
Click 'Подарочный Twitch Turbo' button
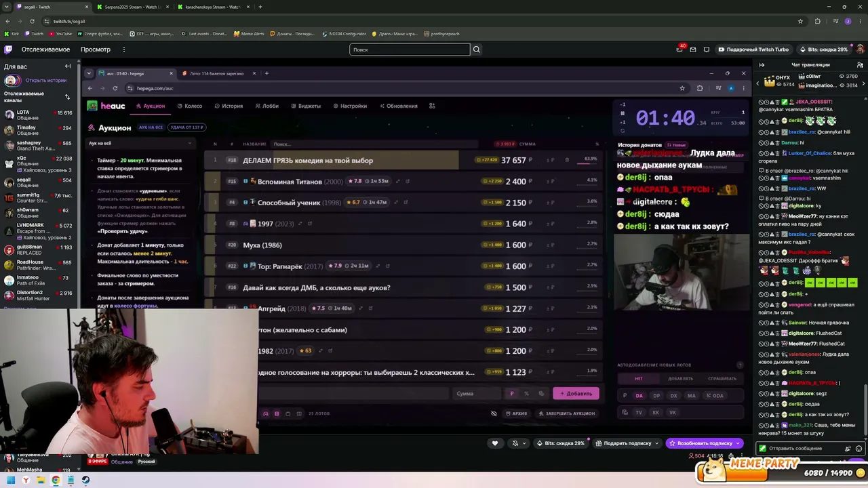click(753, 49)
